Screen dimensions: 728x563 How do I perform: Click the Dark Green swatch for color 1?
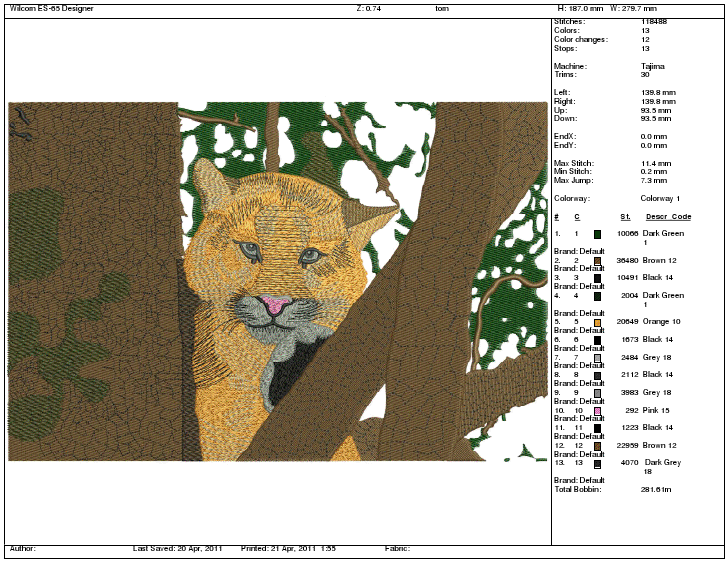[597, 234]
